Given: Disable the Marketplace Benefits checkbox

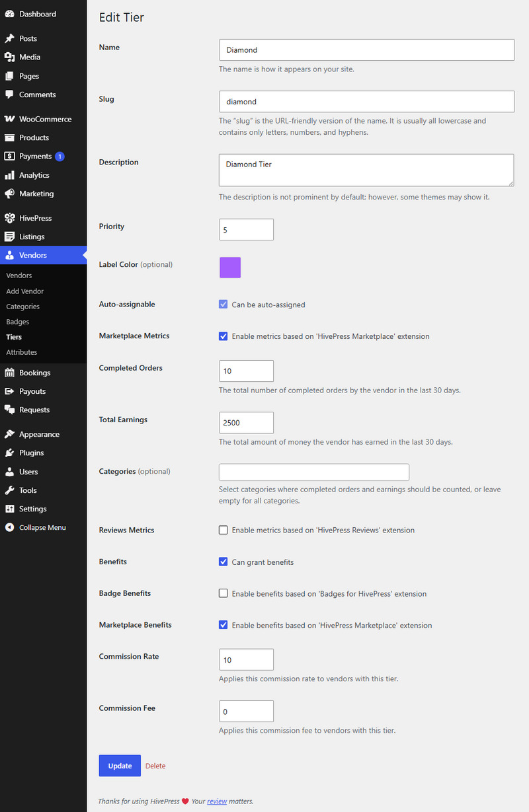Looking at the screenshot, I should pyautogui.click(x=224, y=625).
